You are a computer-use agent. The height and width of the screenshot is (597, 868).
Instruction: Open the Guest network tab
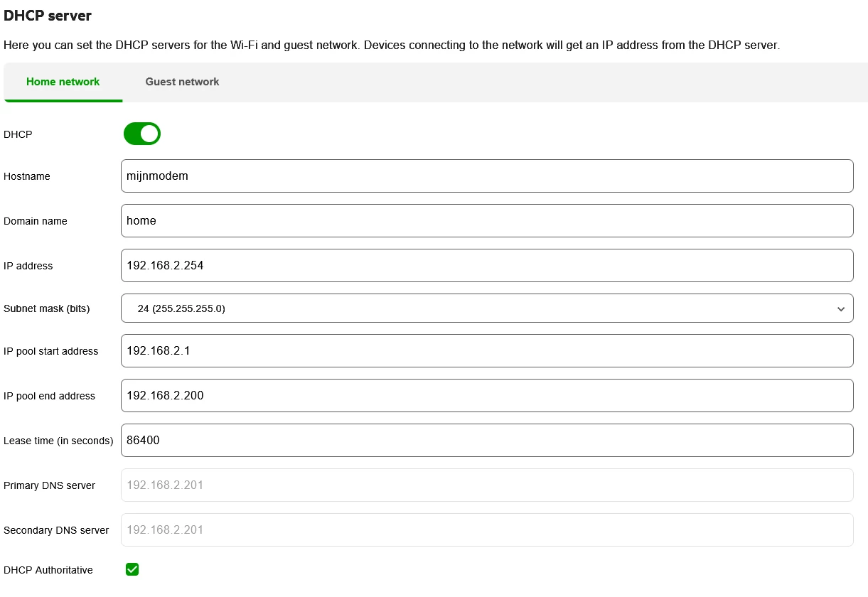pyautogui.click(x=182, y=82)
